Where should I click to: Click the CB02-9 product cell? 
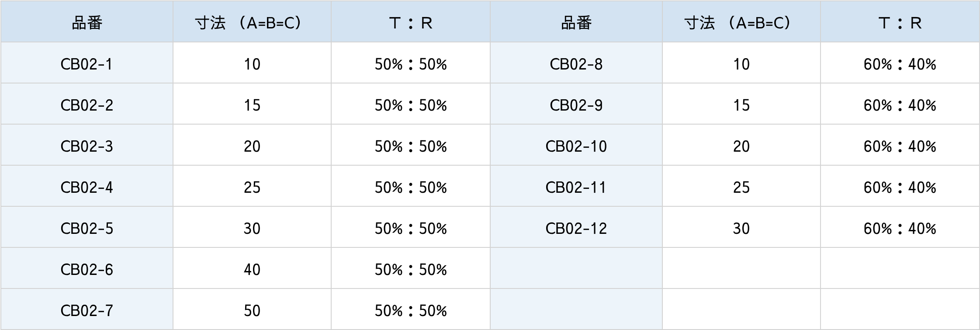point(576,105)
